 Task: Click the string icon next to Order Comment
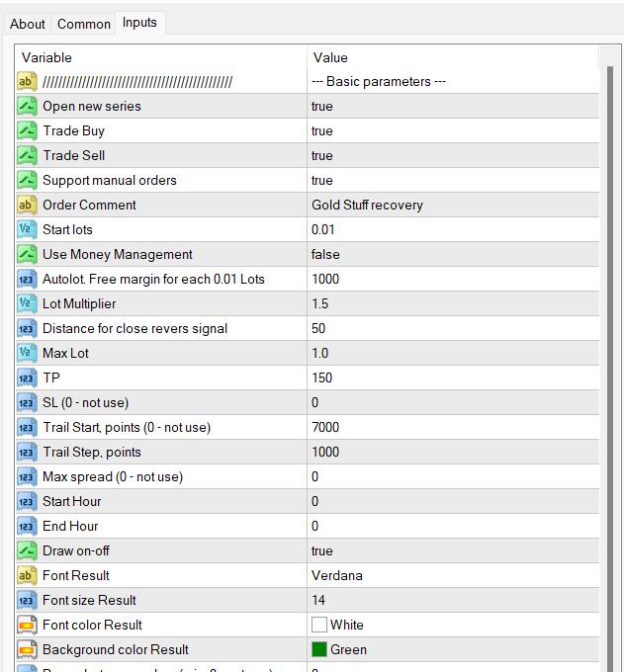point(27,205)
